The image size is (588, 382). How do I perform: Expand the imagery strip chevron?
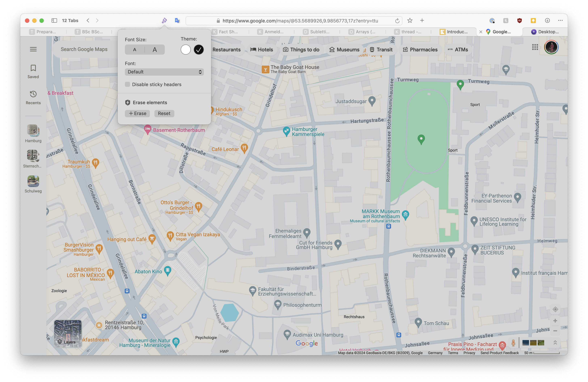[x=555, y=343]
